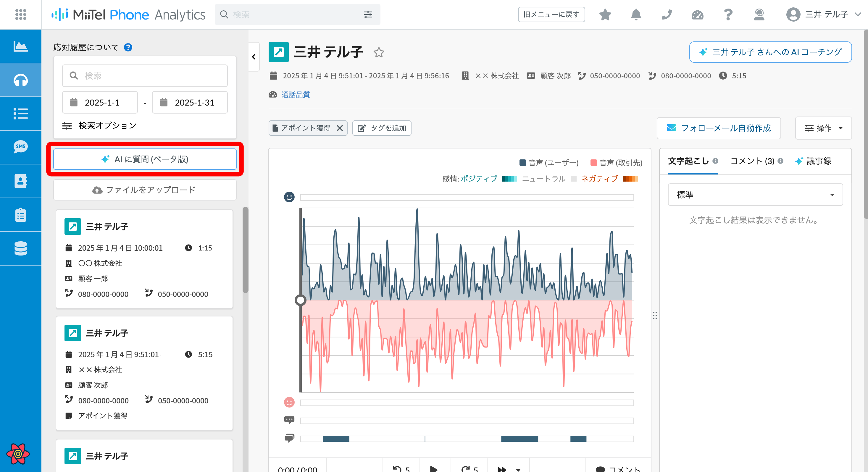868x472 pixels.
Task: Open the 三井 テル子 user account dropdown
Action: 824,14
